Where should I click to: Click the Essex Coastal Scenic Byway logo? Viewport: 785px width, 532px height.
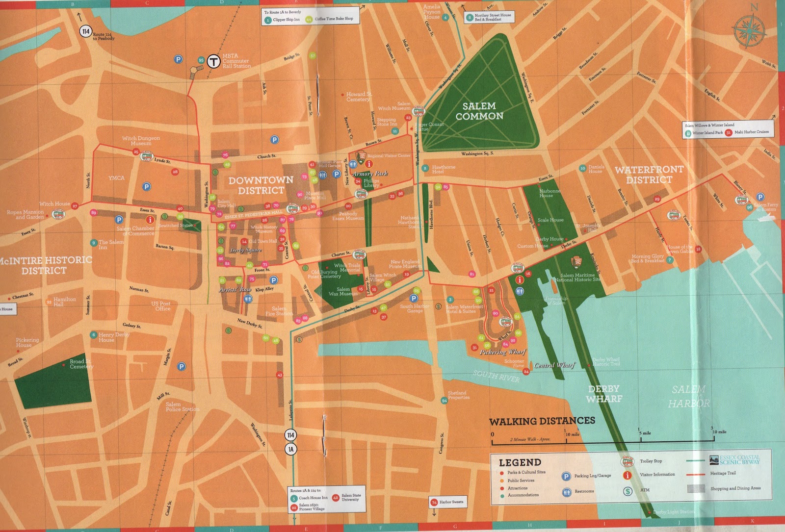tap(734, 460)
